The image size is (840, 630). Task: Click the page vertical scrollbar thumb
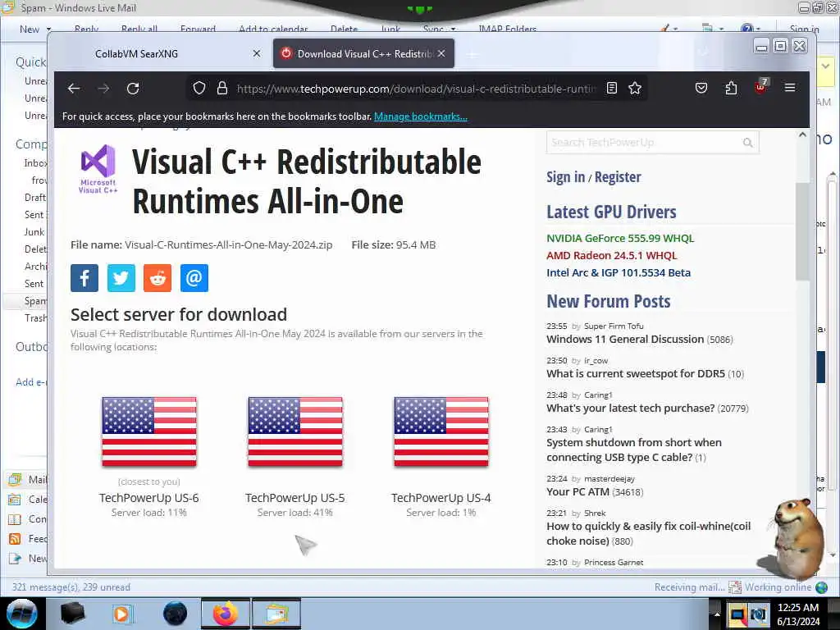[802, 231]
